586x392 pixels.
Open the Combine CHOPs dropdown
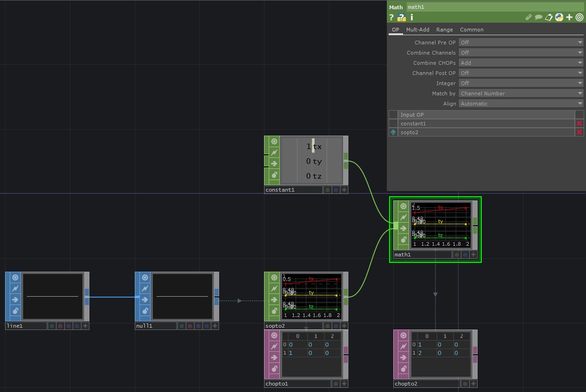click(x=521, y=63)
